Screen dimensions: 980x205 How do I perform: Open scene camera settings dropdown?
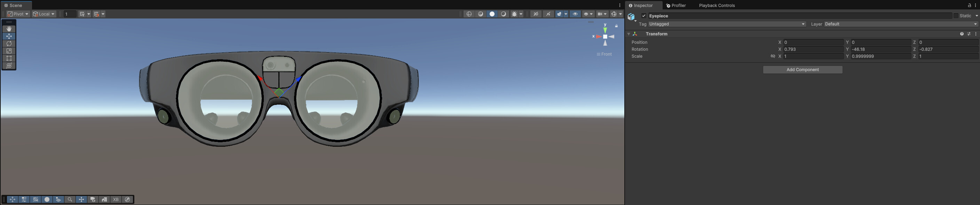(x=602, y=14)
